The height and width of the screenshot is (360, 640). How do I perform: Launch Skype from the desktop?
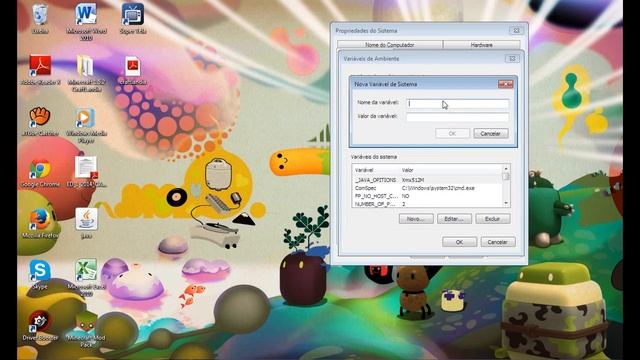click(x=40, y=274)
